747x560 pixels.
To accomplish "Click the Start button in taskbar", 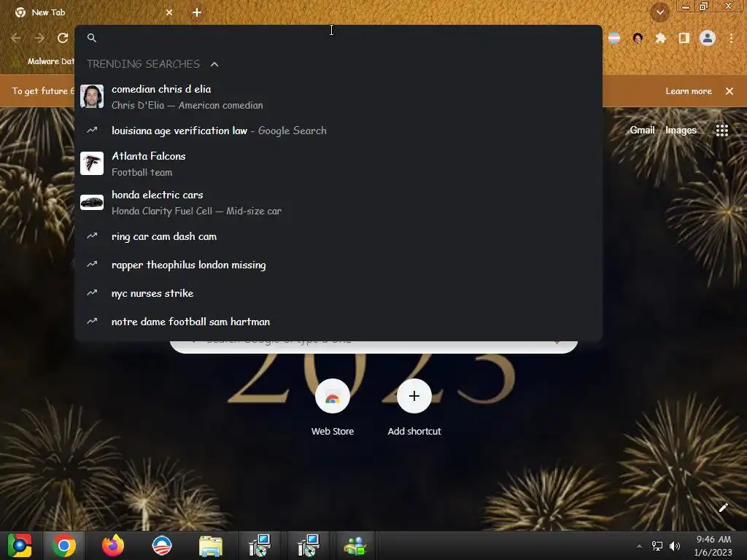I will point(20,545).
